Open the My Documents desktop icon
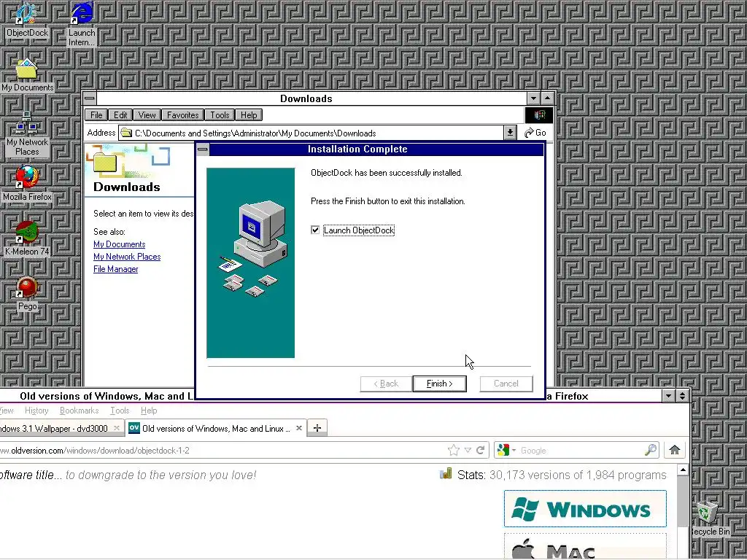The height and width of the screenshot is (560, 747). [27, 75]
